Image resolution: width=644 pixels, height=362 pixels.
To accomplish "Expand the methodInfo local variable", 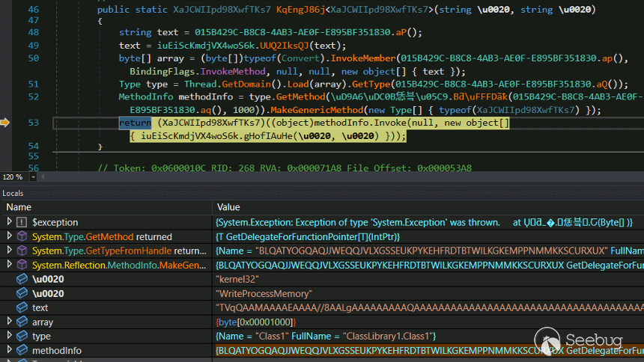I will click(x=10, y=350).
